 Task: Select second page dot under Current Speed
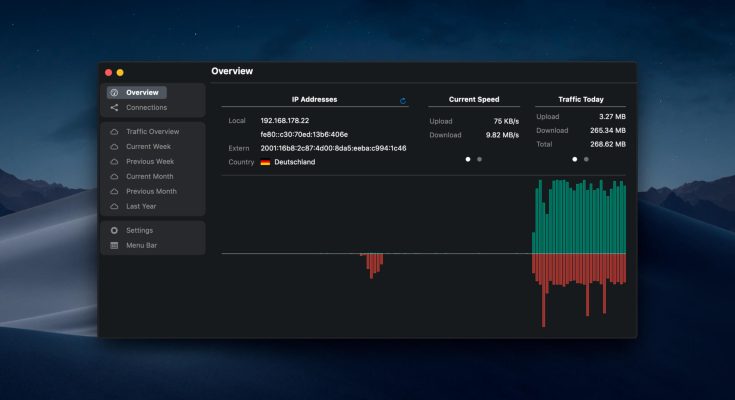(479, 159)
